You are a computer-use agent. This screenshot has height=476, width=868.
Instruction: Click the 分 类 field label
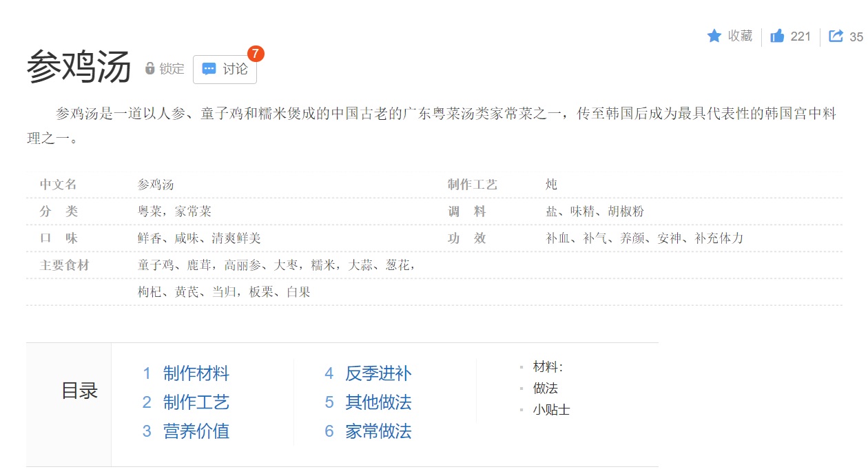tap(59, 211)
